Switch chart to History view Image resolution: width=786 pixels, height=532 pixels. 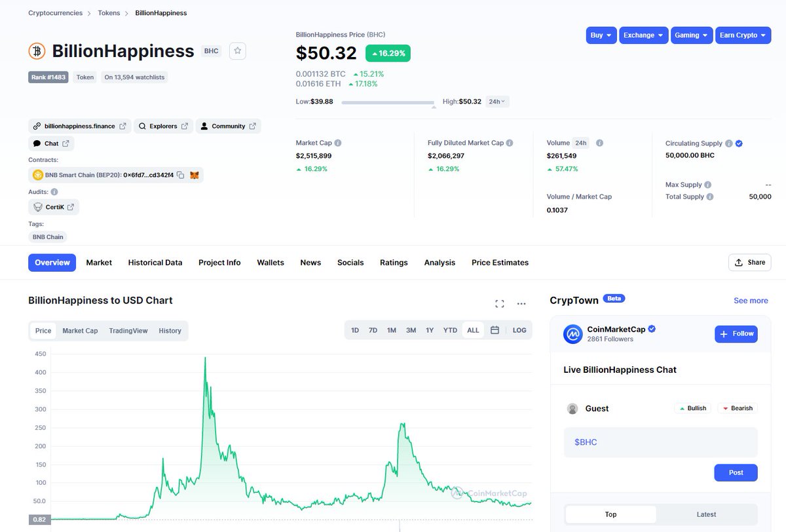tap(170, 331)
